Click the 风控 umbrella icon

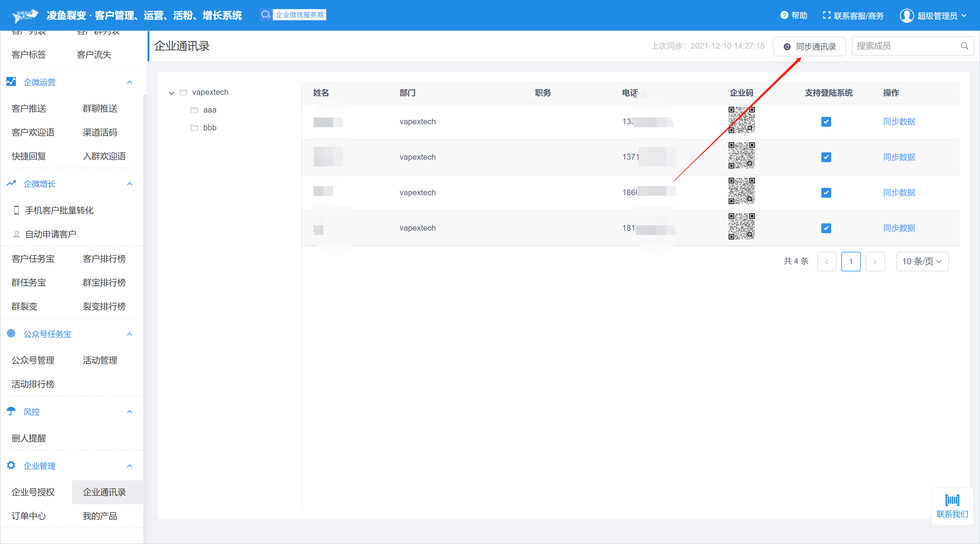tap(11, 411)
